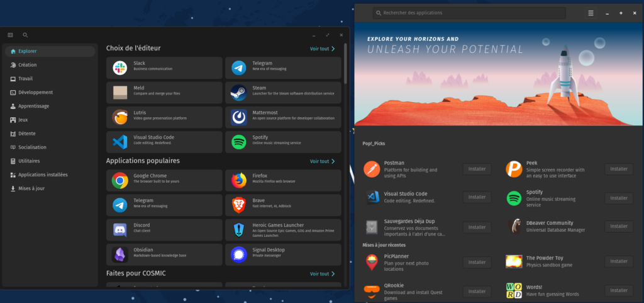Open Telegram in Applications populaires
The height and width of the screenshot is (303, 644).
[x=164, y=205]
